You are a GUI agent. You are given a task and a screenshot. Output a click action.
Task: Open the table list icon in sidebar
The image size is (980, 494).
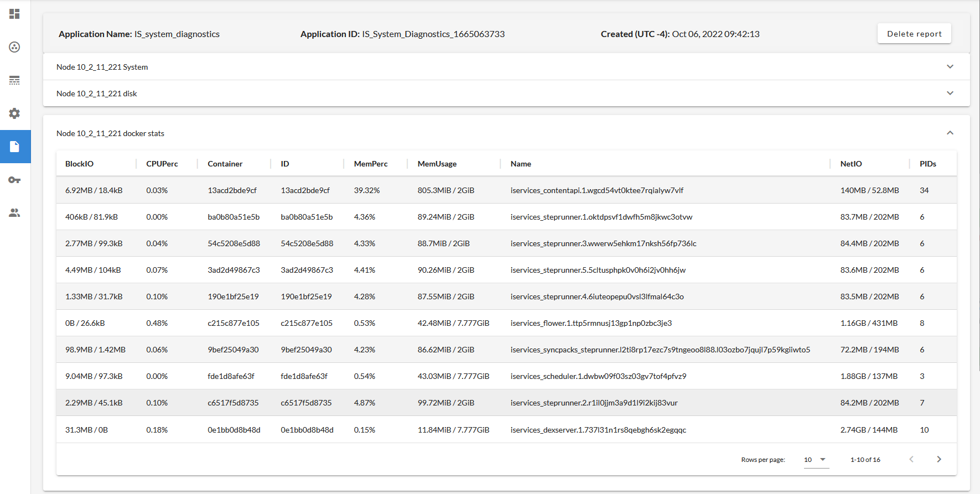15,80
